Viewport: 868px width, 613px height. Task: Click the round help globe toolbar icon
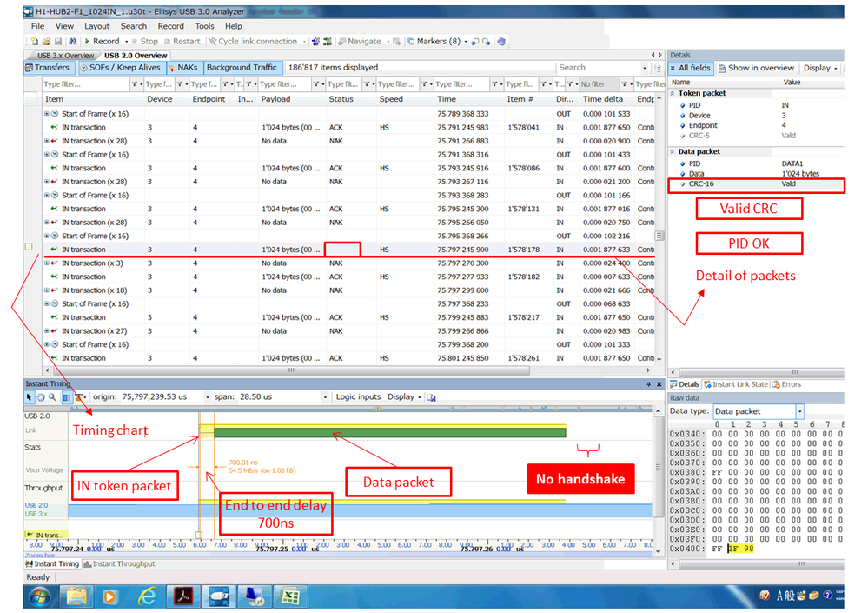501,42
